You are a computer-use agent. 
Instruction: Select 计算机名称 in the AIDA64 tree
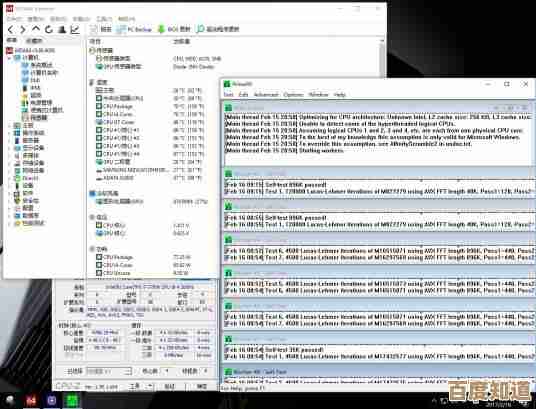(40, 72)
